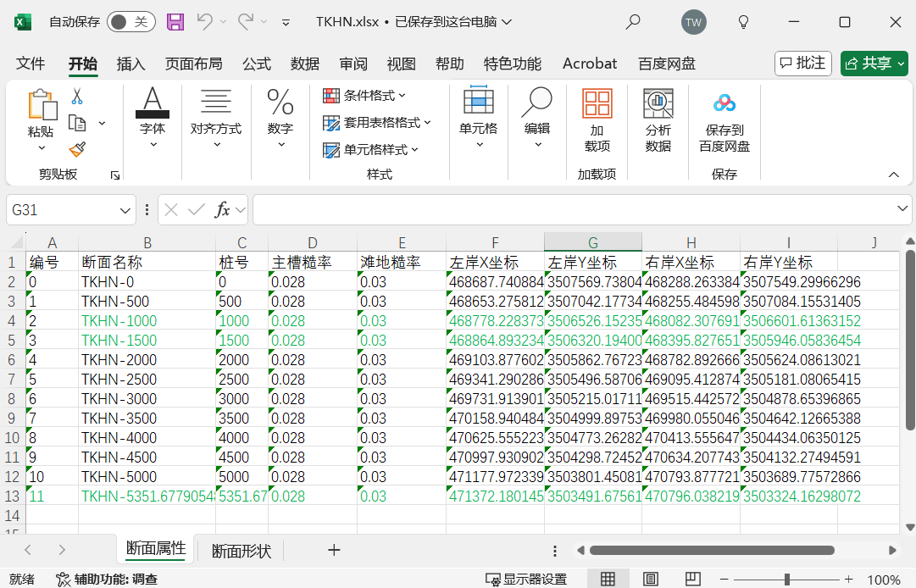Open the 共享 share dropdown arrow
Image resolution: width=916 pixels, height=588 pixels.
pos(902,63)
